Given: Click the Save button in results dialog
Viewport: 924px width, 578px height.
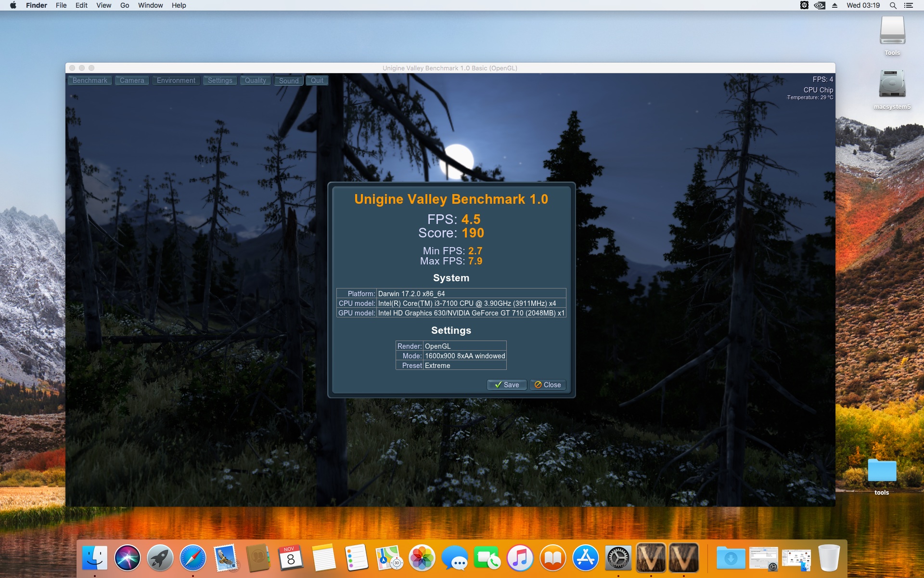Looking at the screenshot, I should 507,385.
